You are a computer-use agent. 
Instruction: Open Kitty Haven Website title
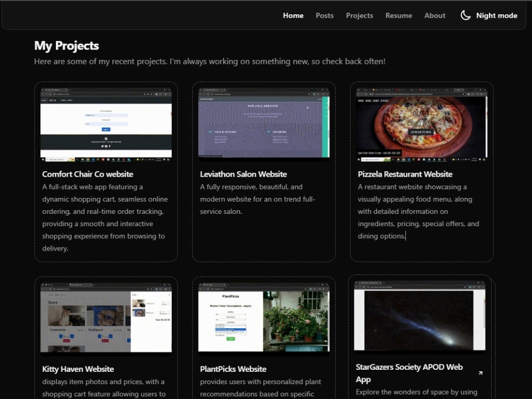click(78, 369)
